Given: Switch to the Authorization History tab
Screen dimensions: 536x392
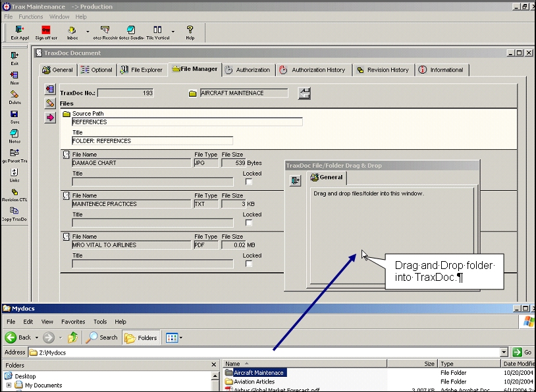Looking at the screenshot, I should pyautogui.click(x=313, y=70).
